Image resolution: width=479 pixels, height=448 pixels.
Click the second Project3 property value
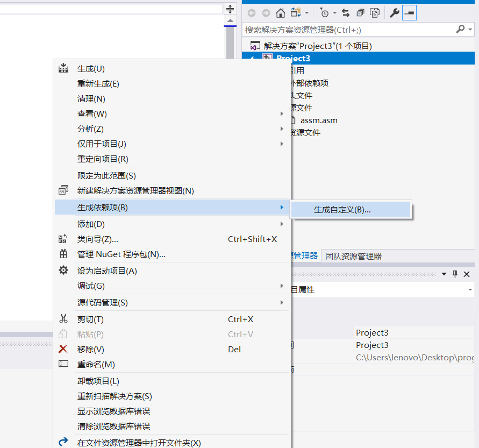pos(372,345)
